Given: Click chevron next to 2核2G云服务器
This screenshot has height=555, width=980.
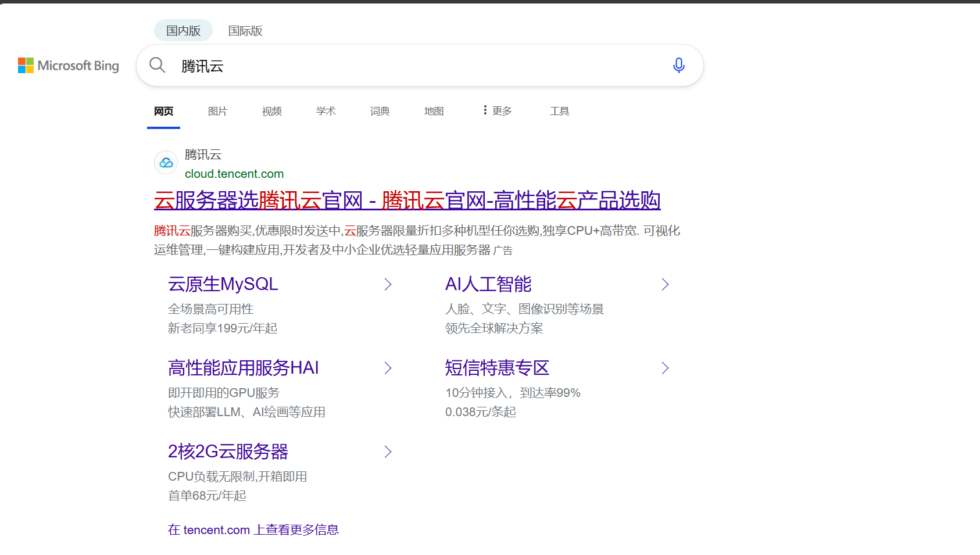Looking at the screenshot, I should 388,452.
